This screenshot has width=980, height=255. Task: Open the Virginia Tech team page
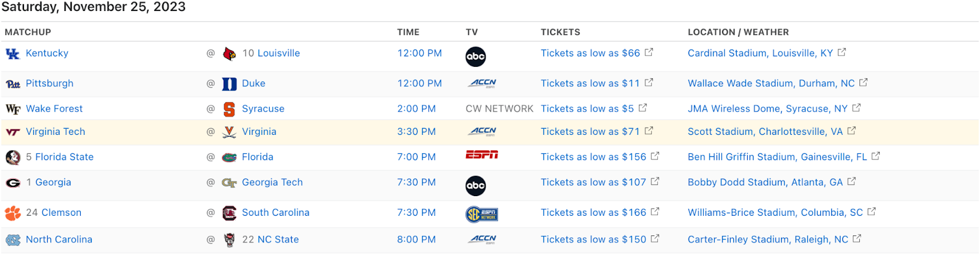point(56,132)
